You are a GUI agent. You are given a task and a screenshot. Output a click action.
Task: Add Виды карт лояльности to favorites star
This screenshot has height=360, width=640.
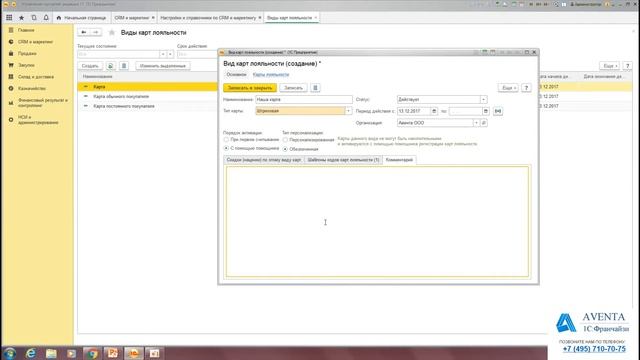coord(111,33)
